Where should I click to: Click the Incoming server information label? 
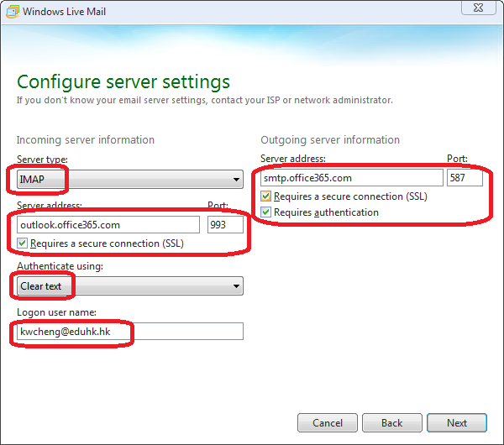click(86, 140)
